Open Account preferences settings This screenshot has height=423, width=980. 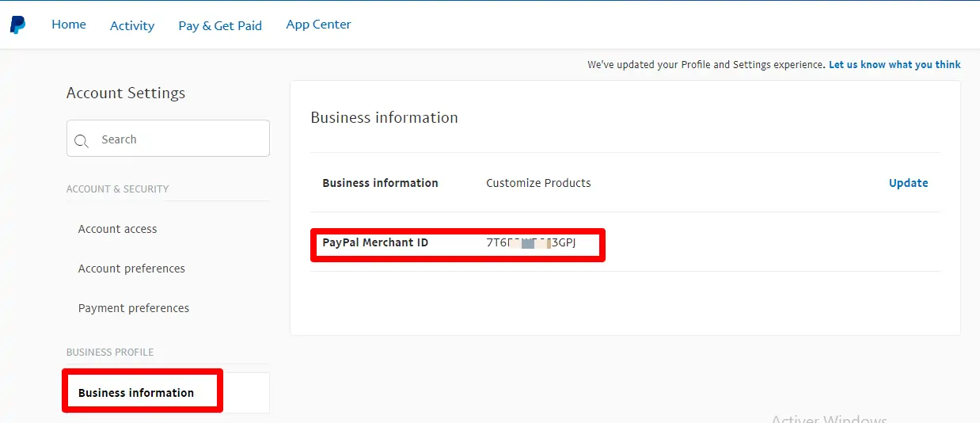[x=131, y=269]
